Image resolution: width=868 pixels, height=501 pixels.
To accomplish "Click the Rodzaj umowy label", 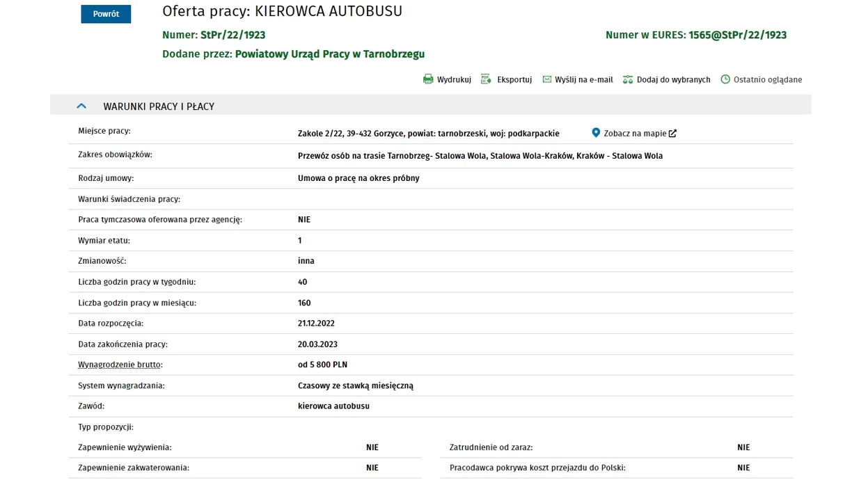I will coord(106,178).
